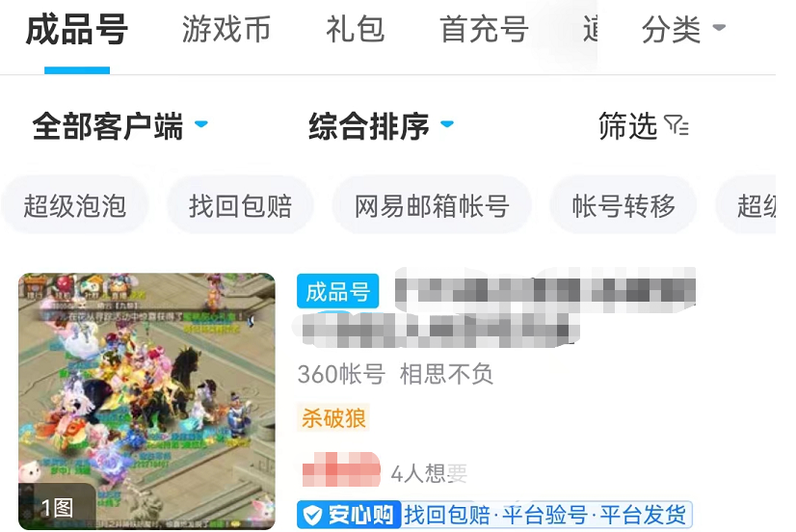Expand the 综合排序 sort dropdown
Screen dimensions: 796x532
[x=382, y=126]
